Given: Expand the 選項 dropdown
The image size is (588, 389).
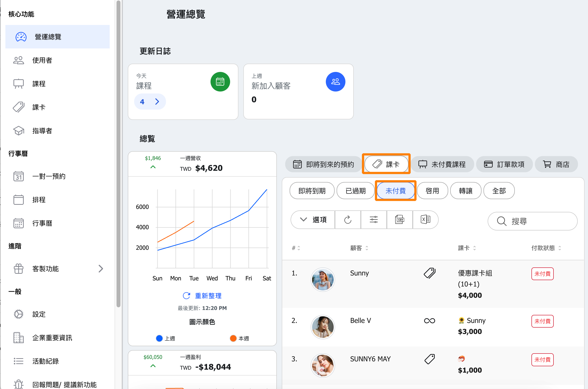Looking at the screenshot, I should tap(313, 219).
